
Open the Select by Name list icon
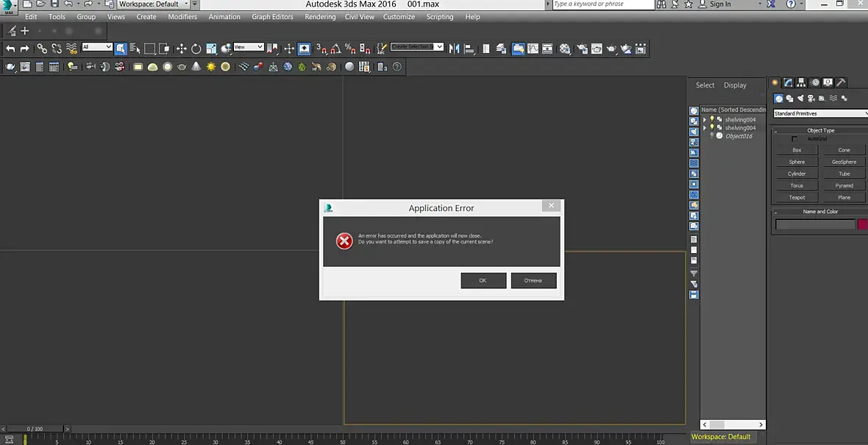click(x=135, y=49)
